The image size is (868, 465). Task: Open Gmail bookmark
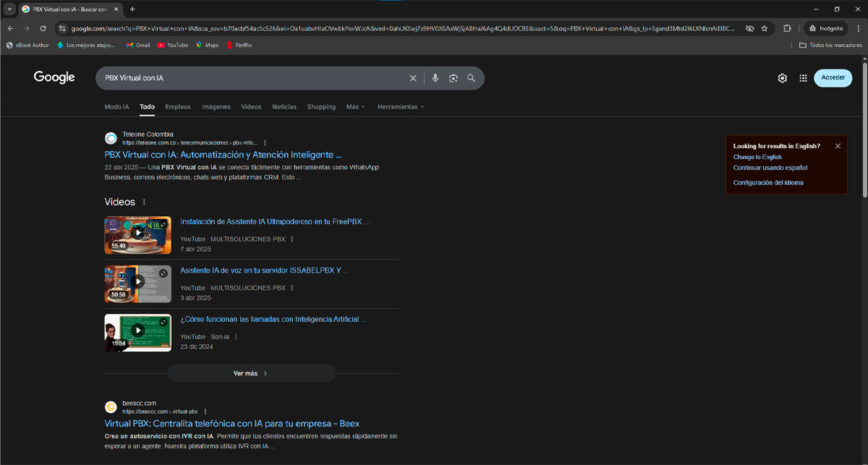click(x=138, y=45)
